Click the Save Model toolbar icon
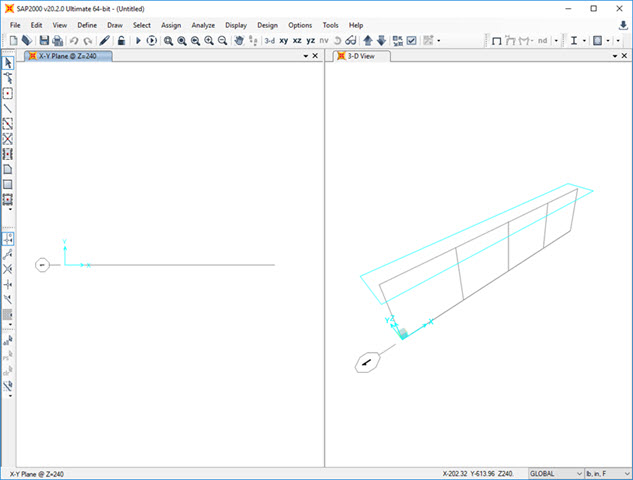Viewport: 633px width, 480px height. tap(43, 41)
